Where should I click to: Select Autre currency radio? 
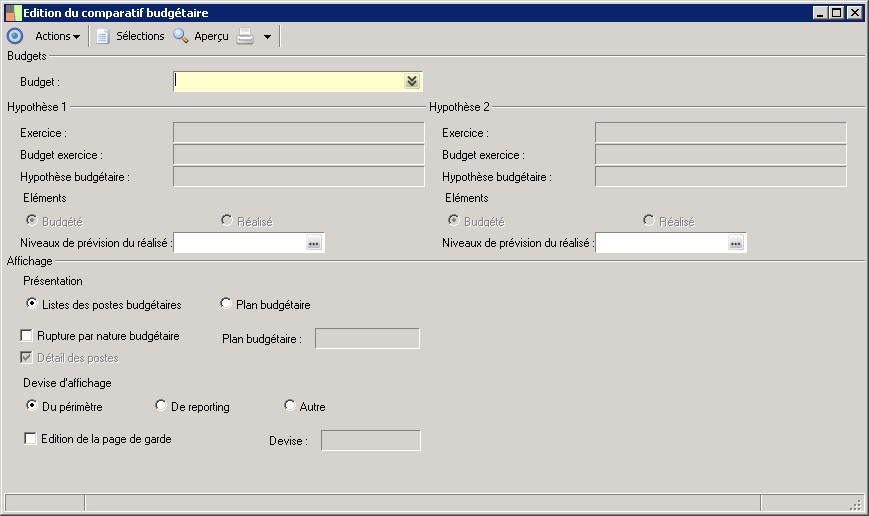tap(289, 405)
